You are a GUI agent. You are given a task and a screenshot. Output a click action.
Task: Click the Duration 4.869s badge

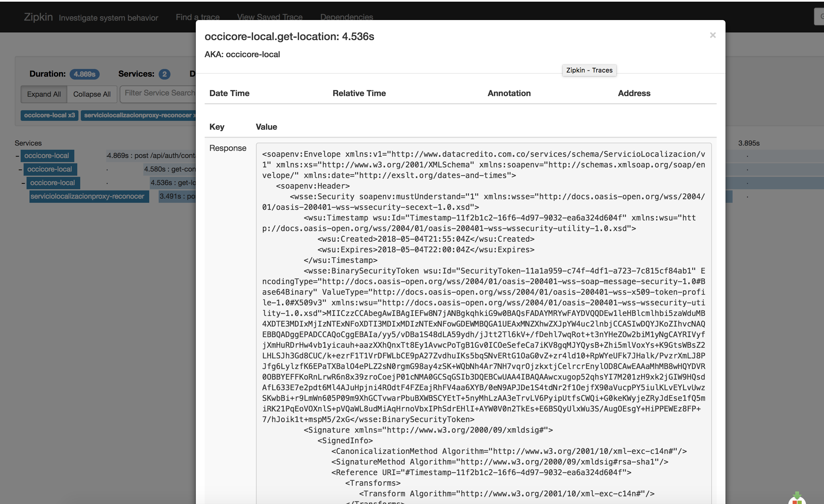pyautogui.click(x=85, y=74)
